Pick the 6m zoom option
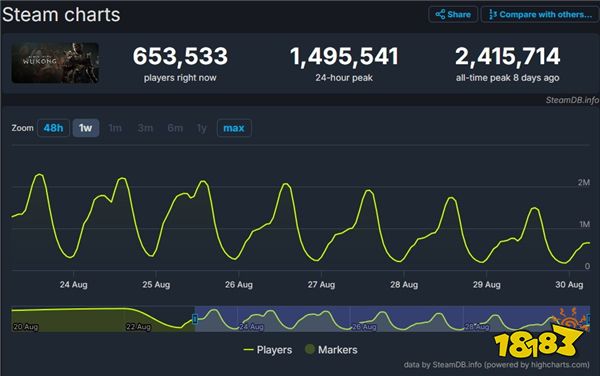This screenshot has width=600, height=376. tap(175, 128)
